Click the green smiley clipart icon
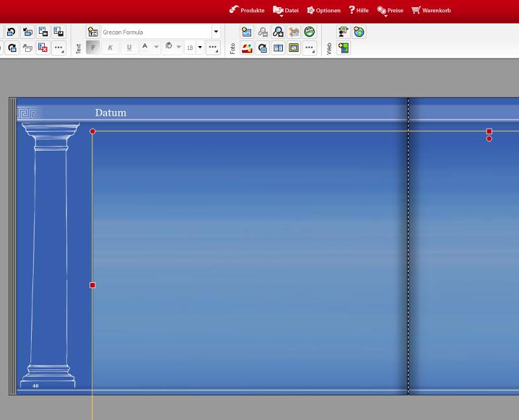The height and width of the screenshot is (420, 519). [309, 32]
